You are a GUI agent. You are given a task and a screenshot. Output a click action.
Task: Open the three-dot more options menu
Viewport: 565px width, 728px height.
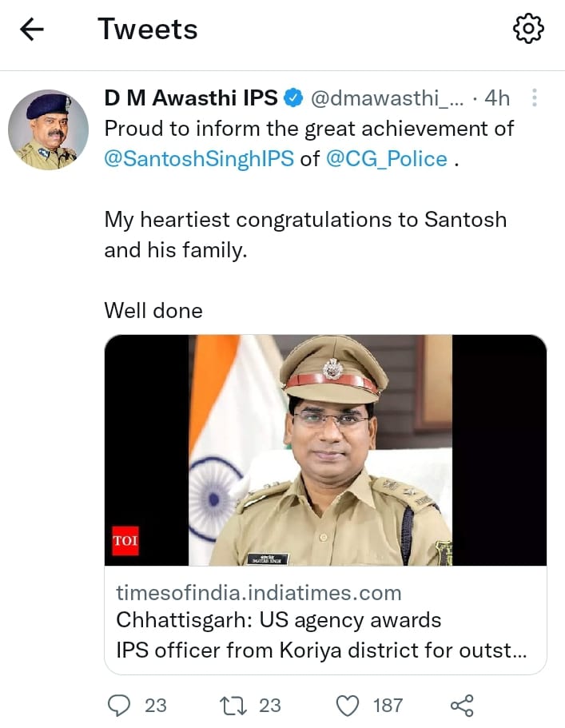click(x=535, y=98)
